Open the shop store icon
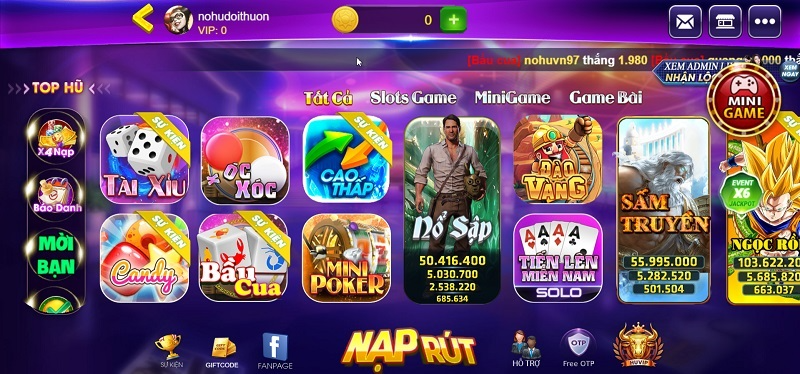This screenshot has width=800, height=374. 724,21
